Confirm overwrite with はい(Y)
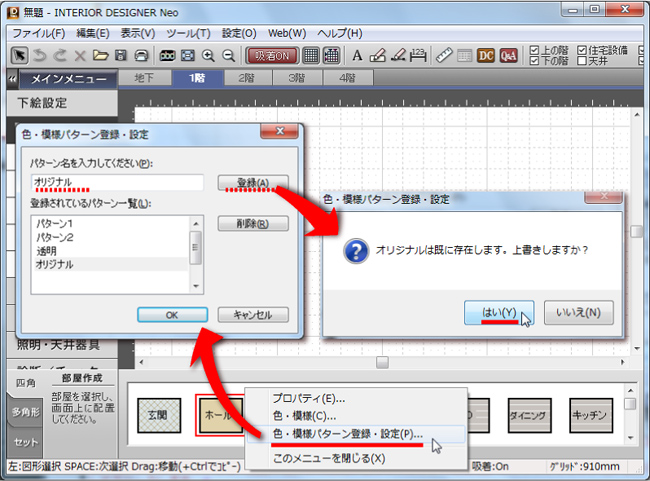This screenshot has width=650, height=481. click(499, 313)
